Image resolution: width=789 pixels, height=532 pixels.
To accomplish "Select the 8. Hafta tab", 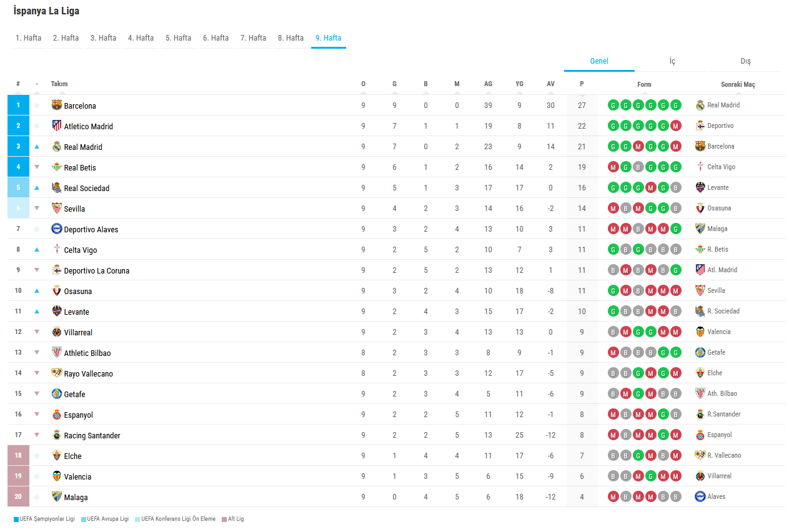I will pyautogui.click(x=290, y=38).
